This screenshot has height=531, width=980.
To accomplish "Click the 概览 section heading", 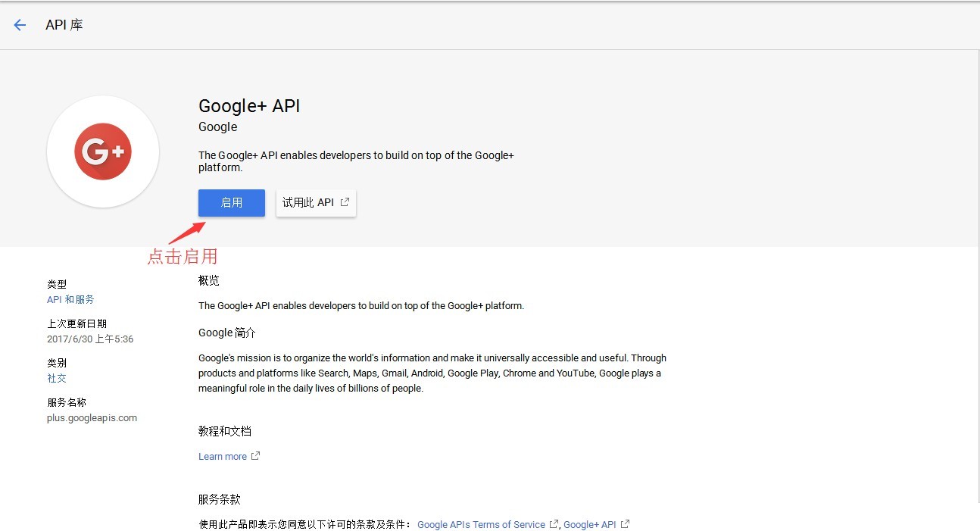I will [x=209, y=281].
